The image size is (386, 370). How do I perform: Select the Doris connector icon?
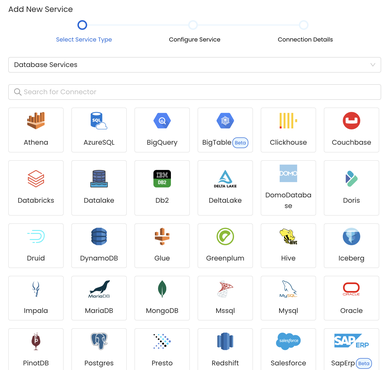point(351,179)
